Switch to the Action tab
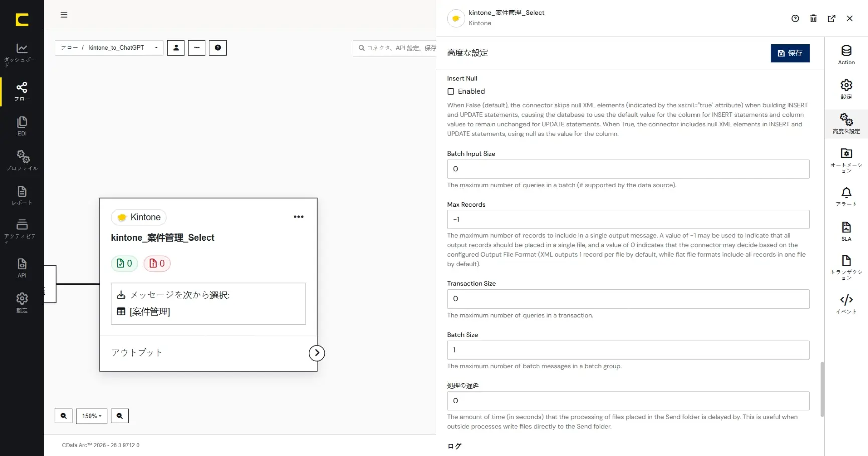This screenshot has height=456, width=868. coord(846,55)
